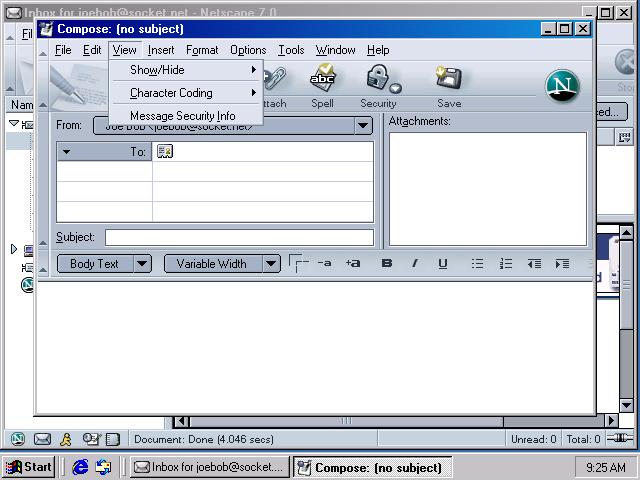
Task: Open the Help menu
Action: point(378,50)
